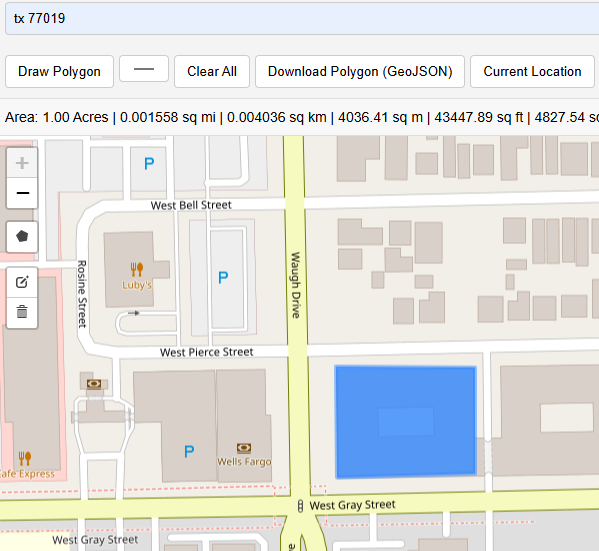Screen dimensions: 599x551
Task: Click the parking icon near West Bell Street
Action: [149, 164]
